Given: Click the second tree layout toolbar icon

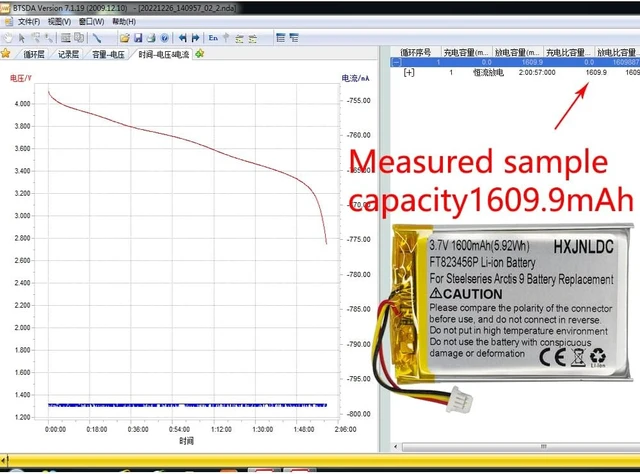Looking at the screenshot, I should [294, 38].
